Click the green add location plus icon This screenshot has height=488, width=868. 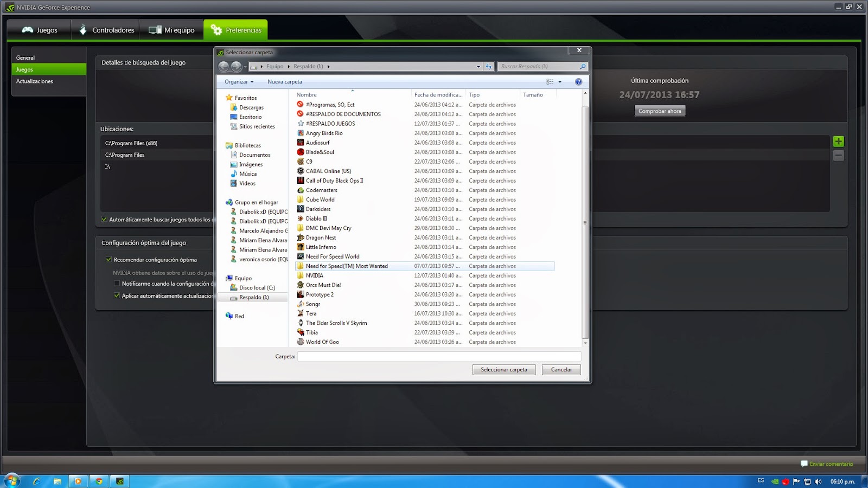838,142
